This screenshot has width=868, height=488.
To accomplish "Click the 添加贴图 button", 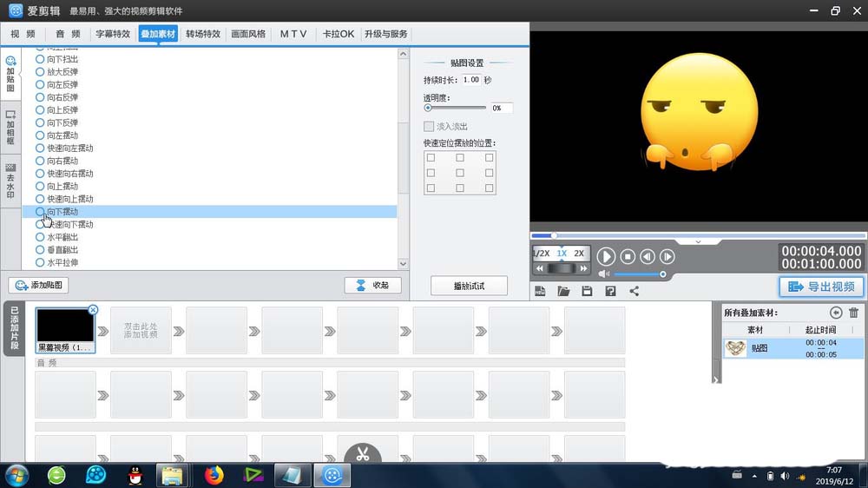I will [x=39, y=286].
